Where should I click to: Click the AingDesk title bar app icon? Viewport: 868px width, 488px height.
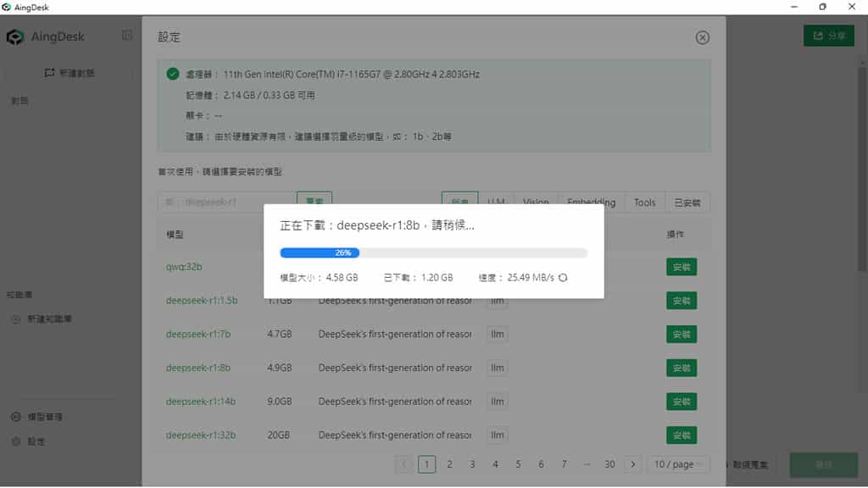(7, 7)
